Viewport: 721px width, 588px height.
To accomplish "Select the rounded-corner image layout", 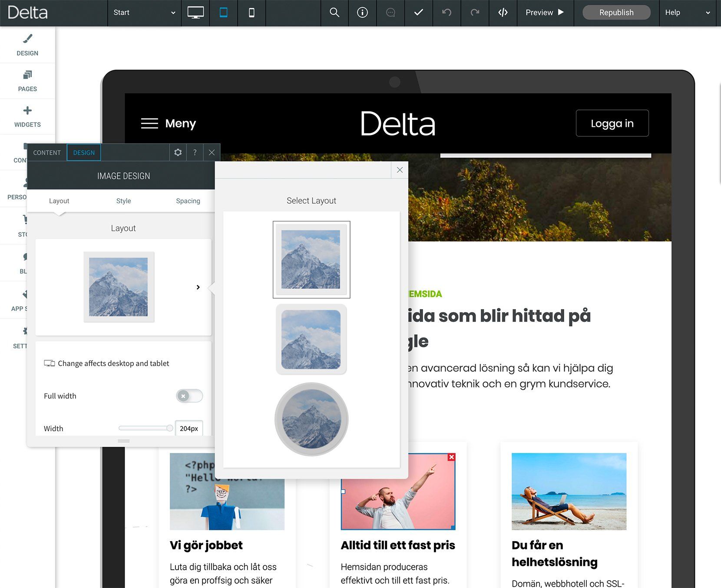I will click(x=311, y=339).
